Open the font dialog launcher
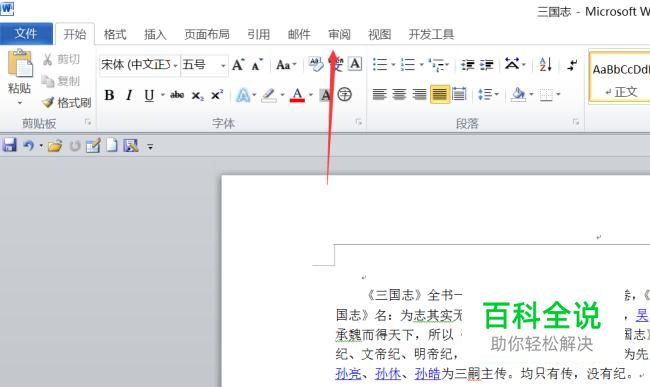Viewport: 650px width, 387px height. (x=359, y=122)
